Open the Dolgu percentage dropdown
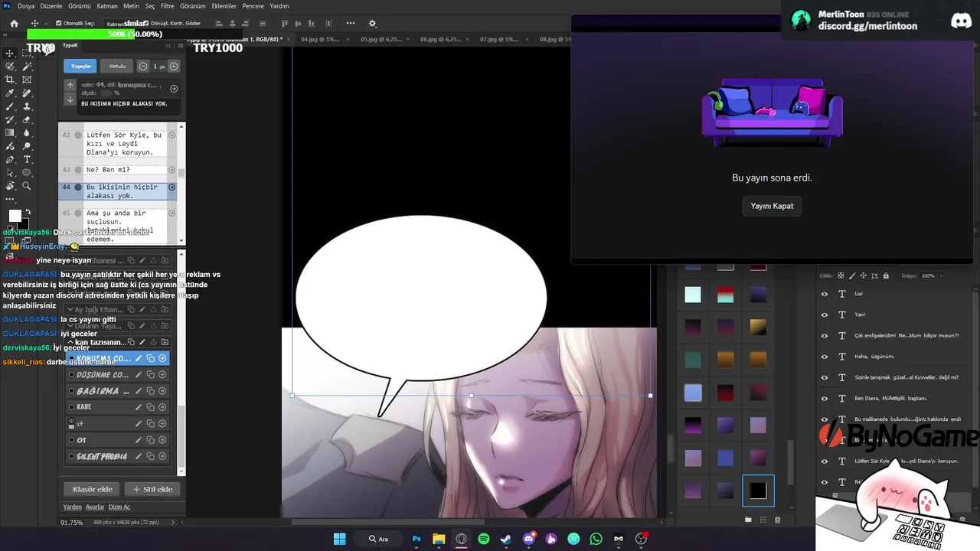The image size is (980, 551). pyautogui.click(x=941, y=275)
